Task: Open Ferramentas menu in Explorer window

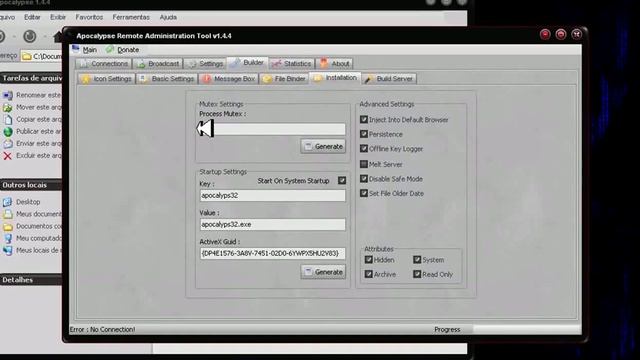Action: (131, 17)
